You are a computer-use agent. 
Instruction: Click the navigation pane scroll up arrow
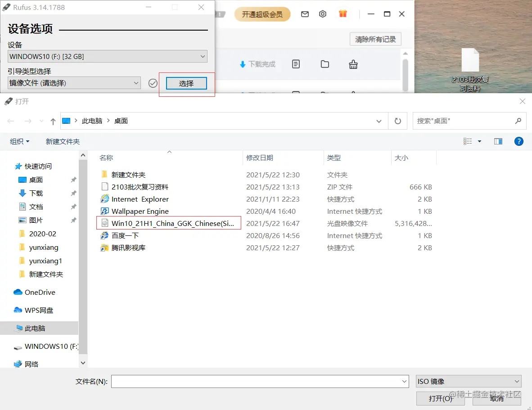pos(83,155)
